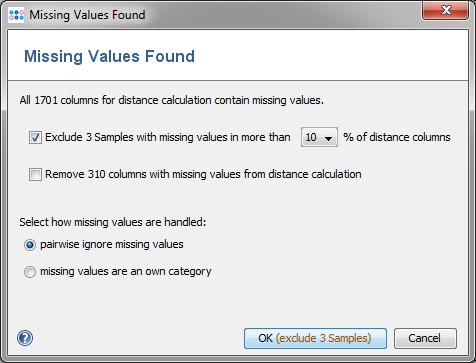Uncheck the Exclude 3 Samples checkbox
Screen dimensions: 476x363
[x=35, y=137]
